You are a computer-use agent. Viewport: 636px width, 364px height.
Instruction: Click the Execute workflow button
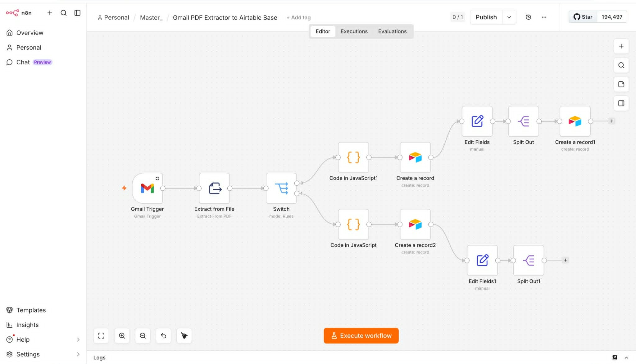click(x=361, y=336)
